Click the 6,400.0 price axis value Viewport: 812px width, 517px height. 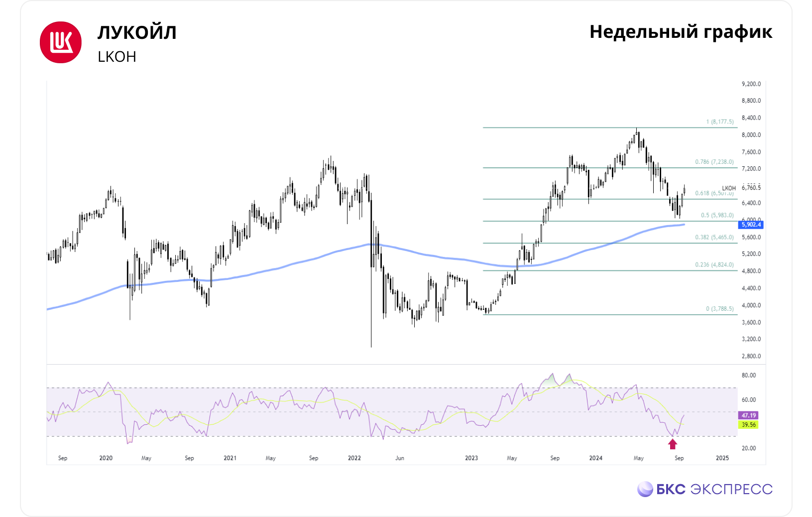tap(751, 203)
